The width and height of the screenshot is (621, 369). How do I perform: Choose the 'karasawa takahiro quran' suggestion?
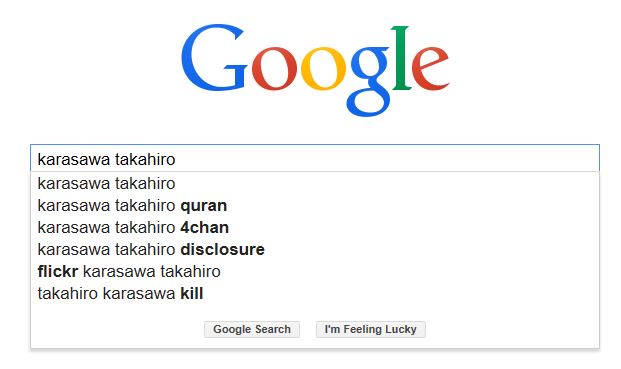pyautogui.click(x=315, y=205)
